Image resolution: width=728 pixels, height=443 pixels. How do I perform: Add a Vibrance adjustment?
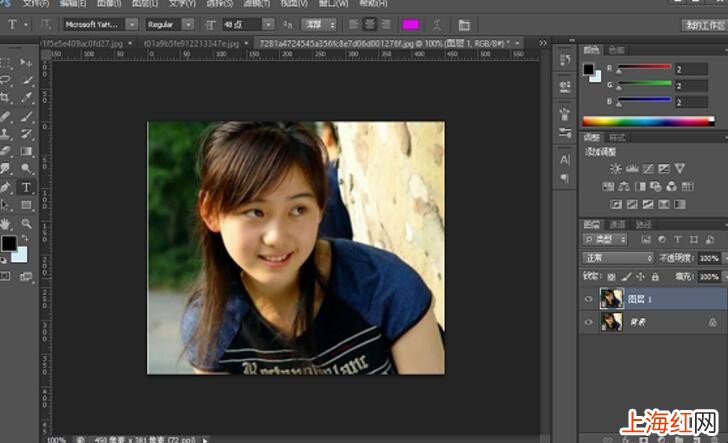(x=680, y=169)
